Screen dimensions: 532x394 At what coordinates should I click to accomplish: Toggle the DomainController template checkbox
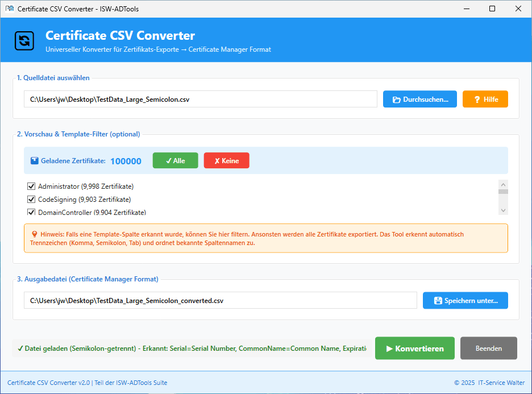(31, 213)
